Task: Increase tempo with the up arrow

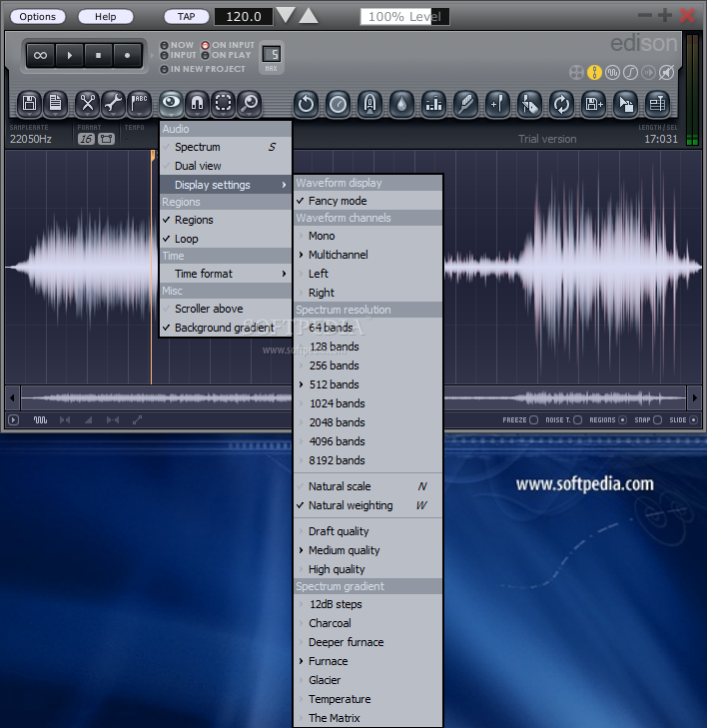Action: click(x=309, y=15)
